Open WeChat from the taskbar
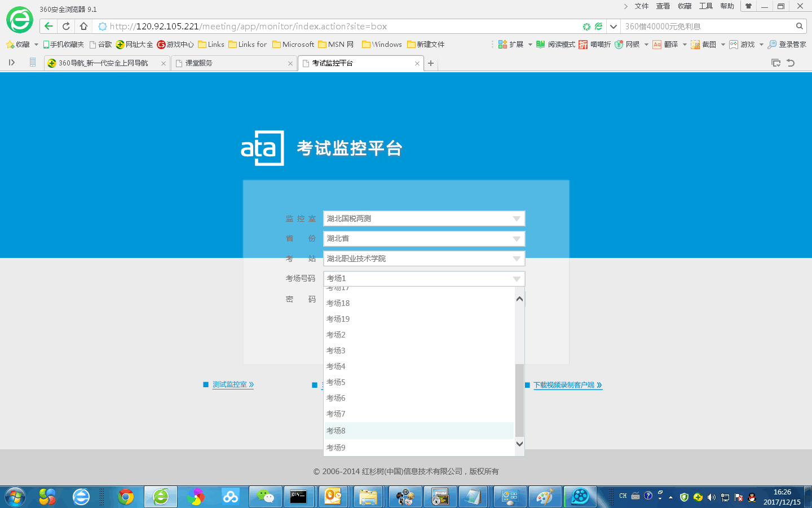The image size is (812, 508). click(x=265, y=497)
